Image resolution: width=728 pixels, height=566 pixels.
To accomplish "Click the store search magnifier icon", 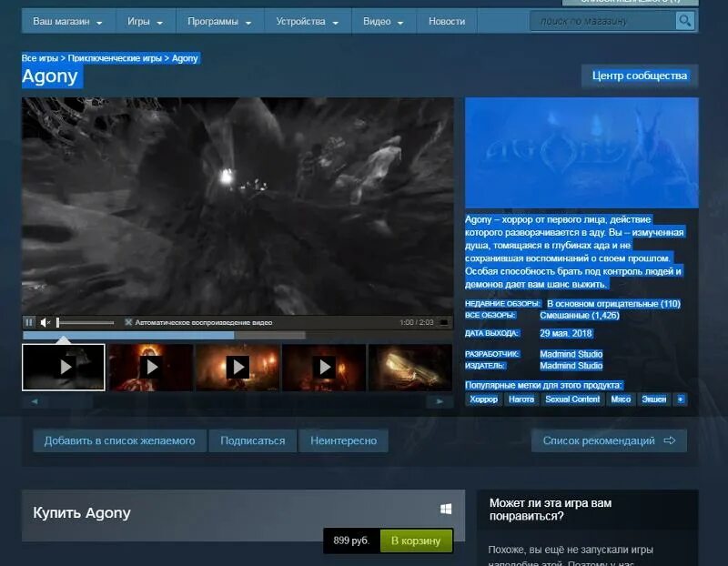I will 684,21.
